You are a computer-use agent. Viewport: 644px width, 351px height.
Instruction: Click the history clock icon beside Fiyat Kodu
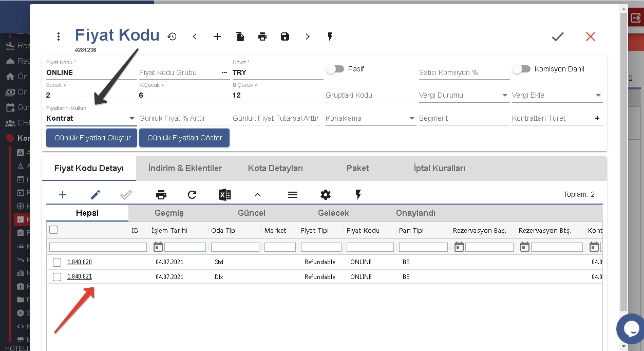pyautogui.click(x=172, y=36)
